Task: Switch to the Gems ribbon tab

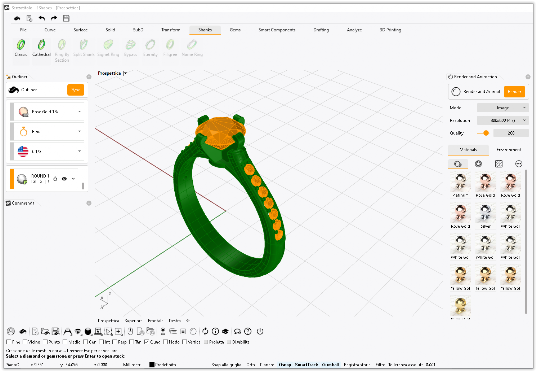Action: pyautogui.click(x=235, y=30)
